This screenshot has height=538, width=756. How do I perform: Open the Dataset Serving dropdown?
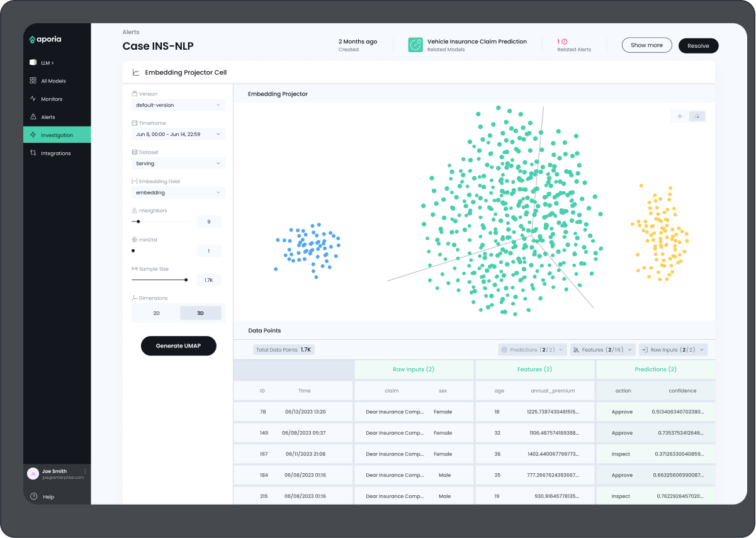tap(179, 164)
